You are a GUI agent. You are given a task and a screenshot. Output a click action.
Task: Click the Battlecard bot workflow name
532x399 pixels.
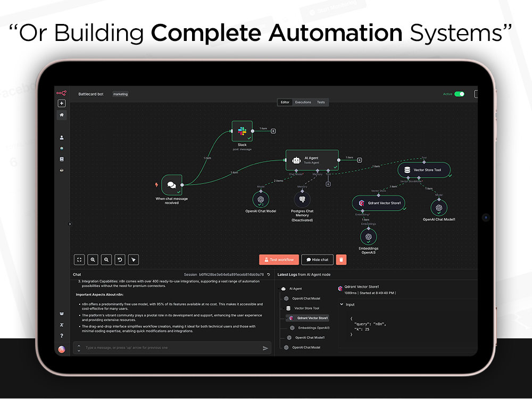[90, 94]
